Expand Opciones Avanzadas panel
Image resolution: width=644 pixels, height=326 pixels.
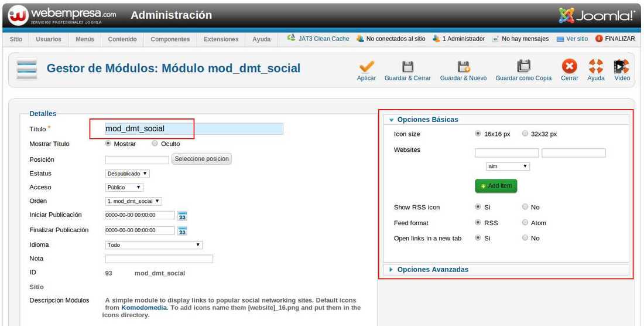pyautogui.click(x=506, y=270)
